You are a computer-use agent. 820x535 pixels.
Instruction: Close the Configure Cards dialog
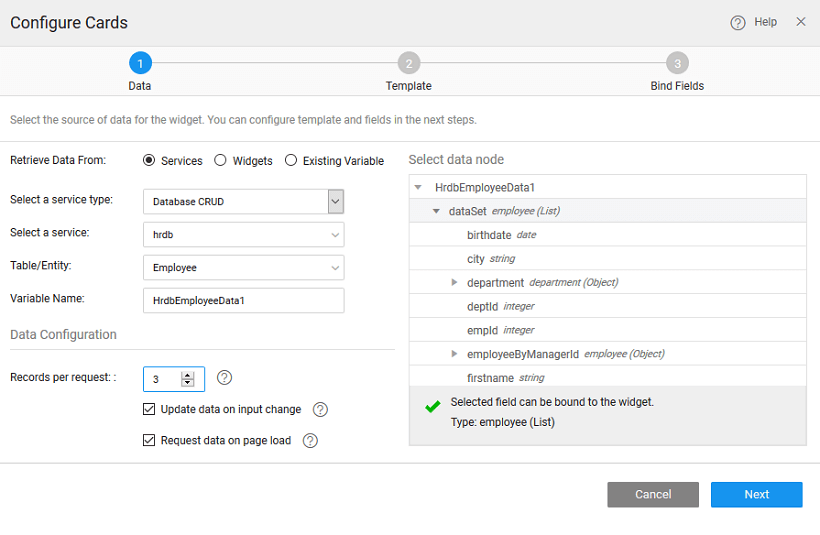pyautogui.click(x=800, y=22)
